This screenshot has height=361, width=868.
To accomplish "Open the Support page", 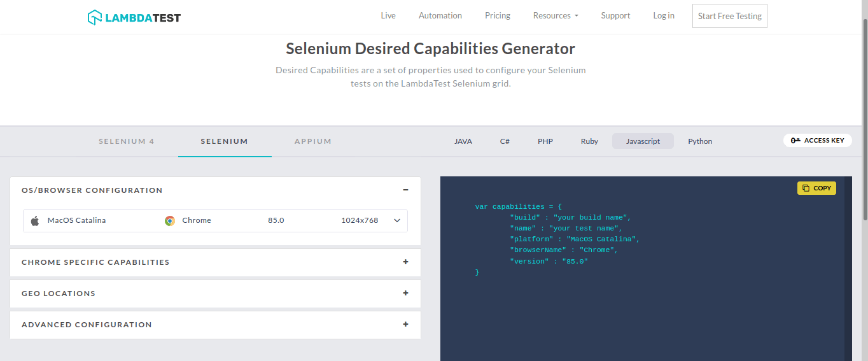I will (615, 16).
